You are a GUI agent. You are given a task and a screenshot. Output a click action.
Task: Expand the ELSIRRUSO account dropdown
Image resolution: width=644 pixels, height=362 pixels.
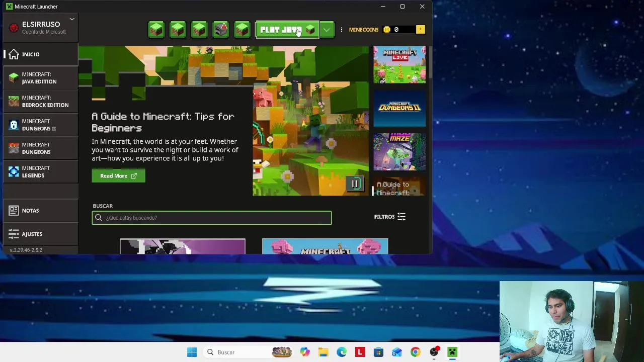[72, 20]
